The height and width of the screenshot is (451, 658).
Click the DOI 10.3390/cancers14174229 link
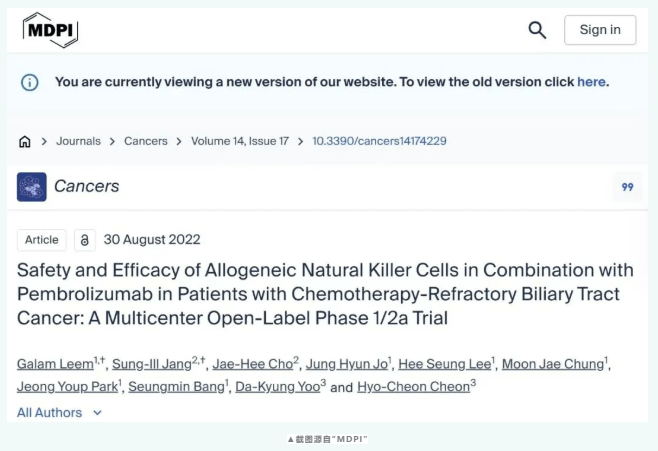(x=379, y=141)
